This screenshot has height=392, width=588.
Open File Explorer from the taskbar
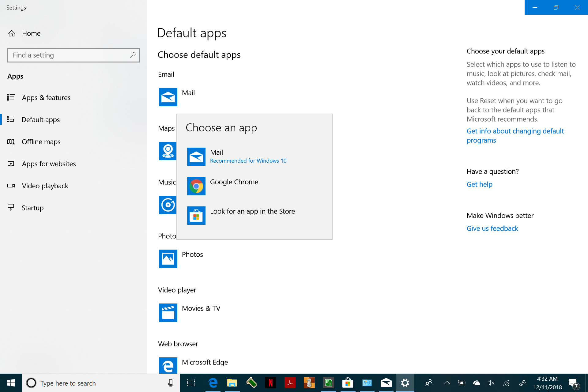pyautogui.click(x=232, y=383)
